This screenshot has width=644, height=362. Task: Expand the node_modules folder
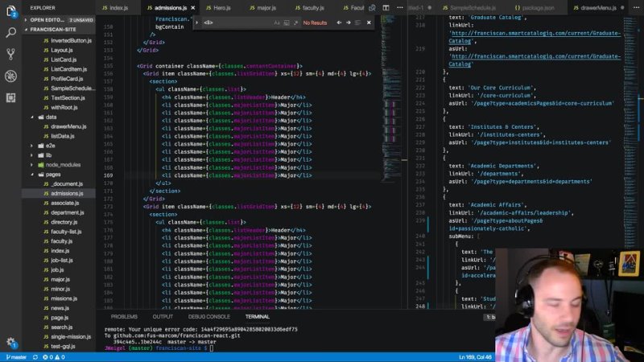[32, 165]
